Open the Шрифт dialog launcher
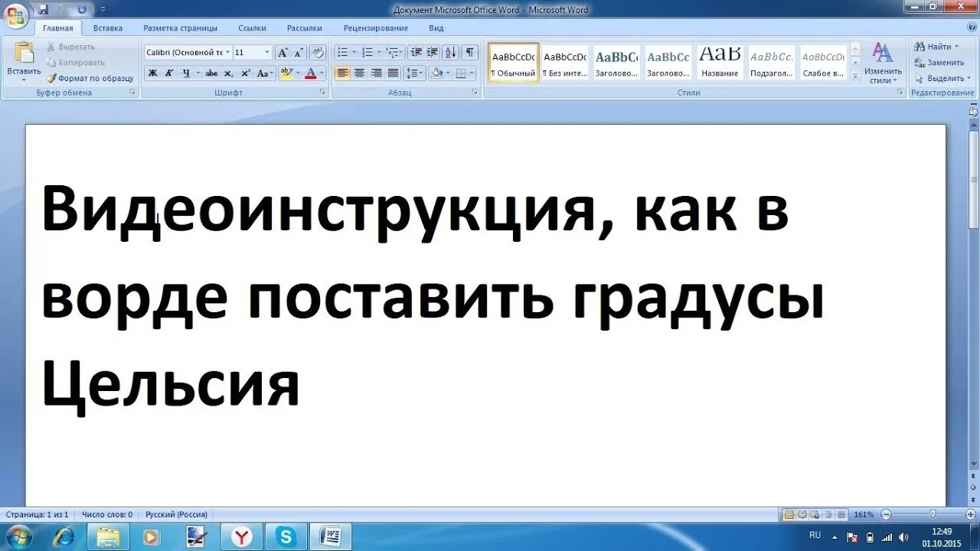 pos(323,93)
